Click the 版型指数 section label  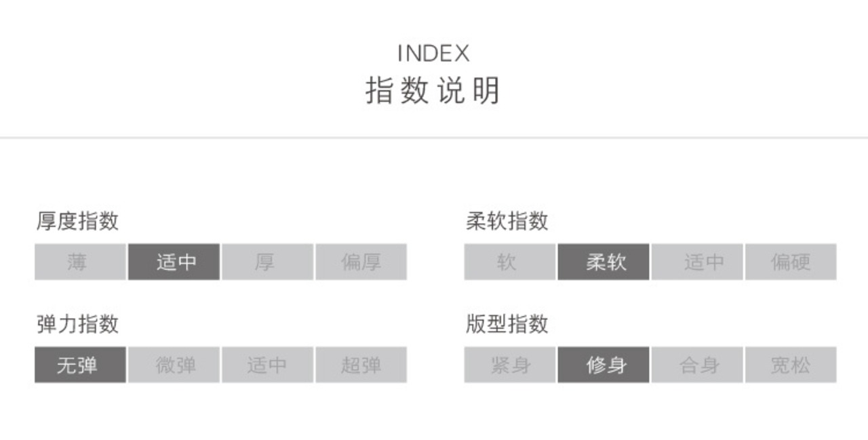click(x=507, y=324)
